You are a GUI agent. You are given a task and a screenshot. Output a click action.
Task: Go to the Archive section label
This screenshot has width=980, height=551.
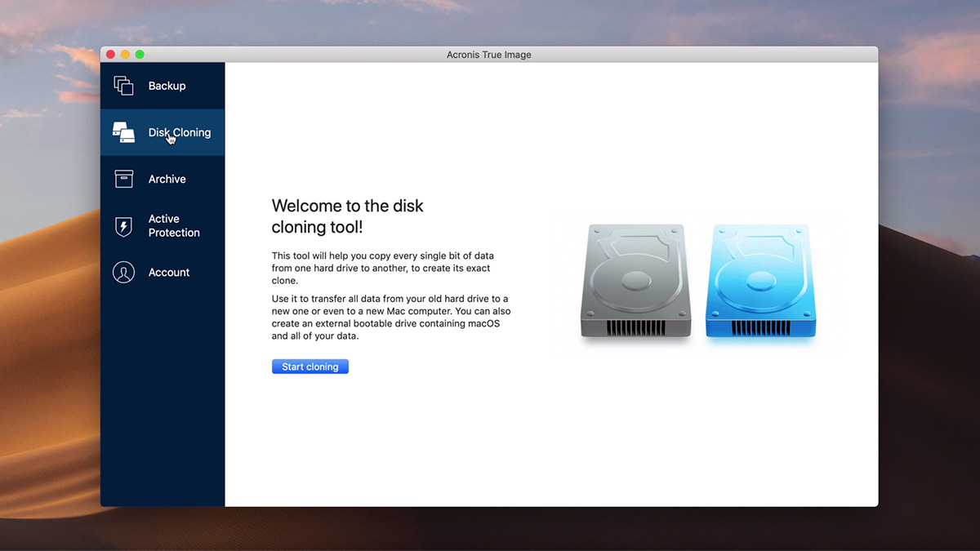[x=167, y=179]
